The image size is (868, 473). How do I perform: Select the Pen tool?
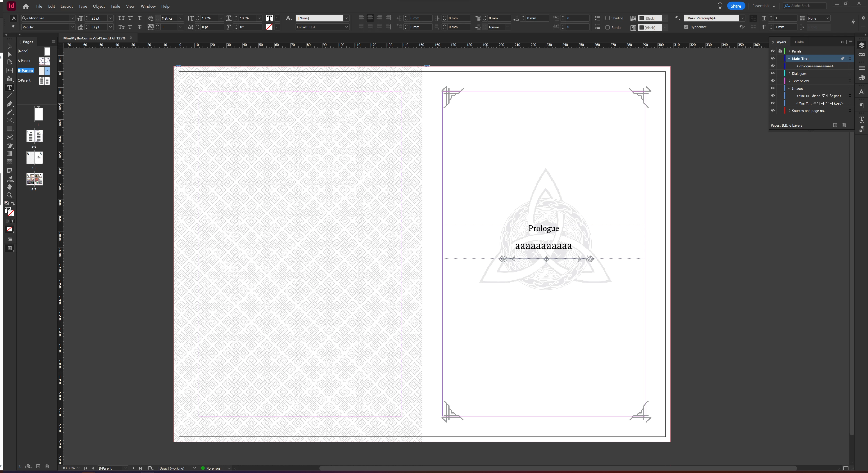coord(9,104)
